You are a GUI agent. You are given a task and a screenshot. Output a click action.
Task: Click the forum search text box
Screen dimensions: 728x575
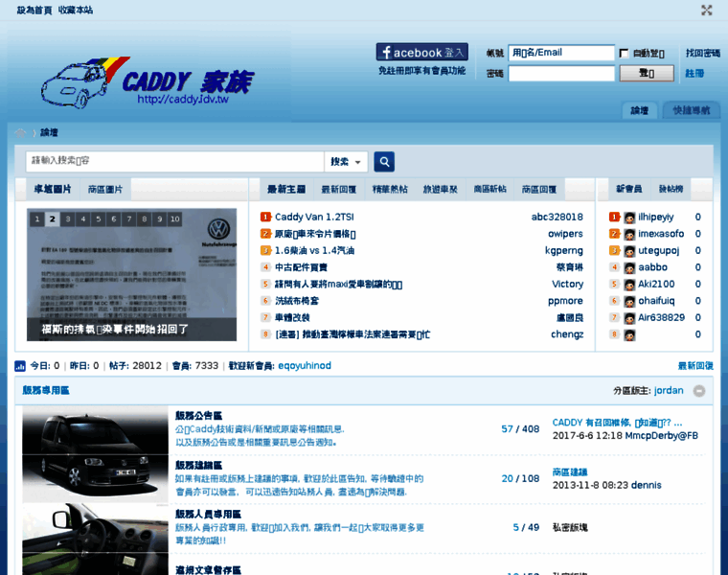175,161
